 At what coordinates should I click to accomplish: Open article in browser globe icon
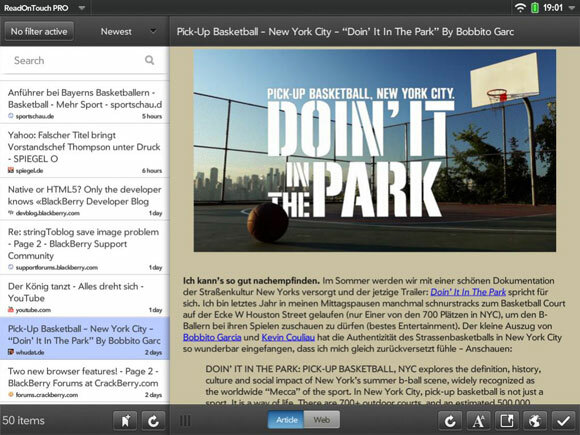pos(535,421)
